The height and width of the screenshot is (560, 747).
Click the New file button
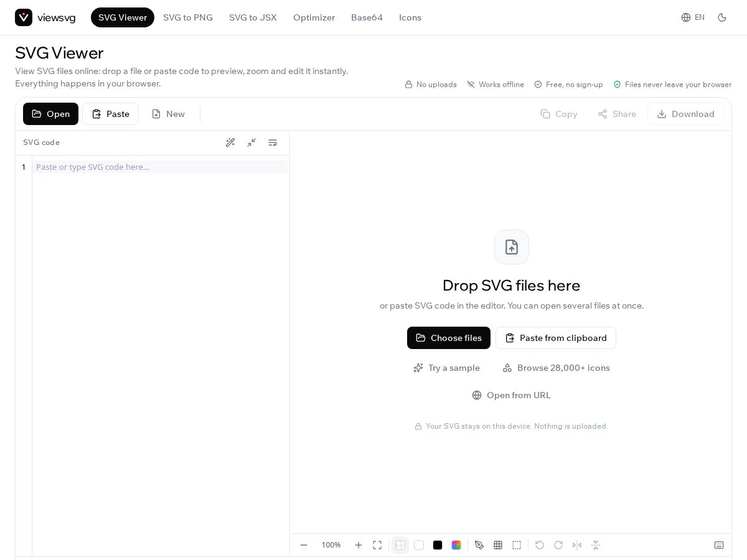(x=168, y=114)
